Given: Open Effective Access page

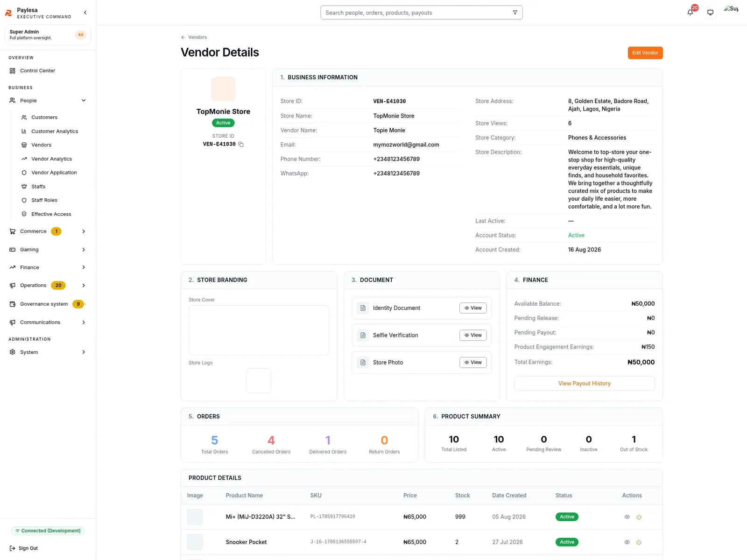Looking at the screenshot, I should click(52, 214).
